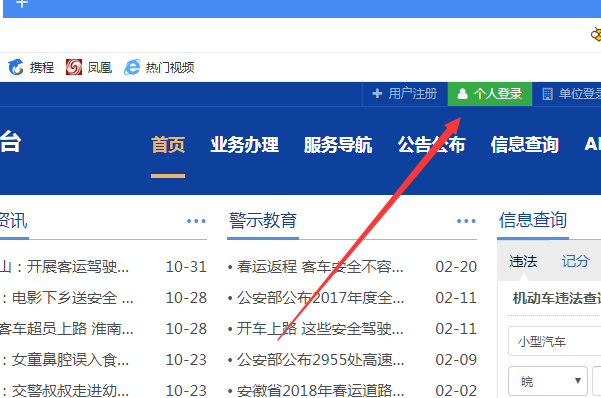Image resolution: width=601 pixels, height=398 pixels.
Task: Open news item 客车超员上路 淮南...
Action: click(x=67, y=329)
